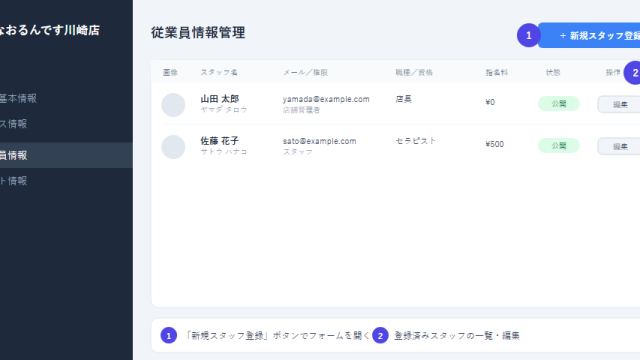Click the ¥0 nomination fee cell
The image size is (640, 360).
coord(490,102)
